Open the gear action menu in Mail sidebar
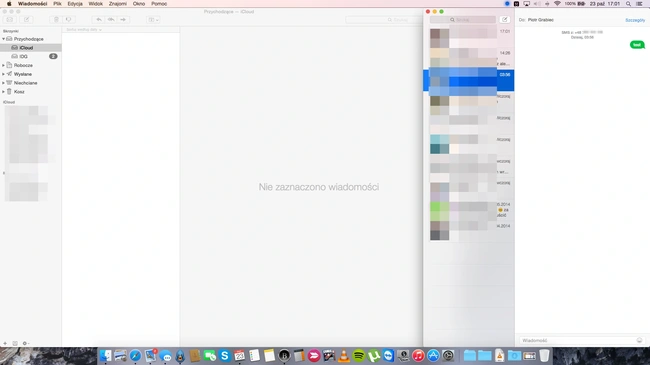650x365 pixels. (25, 343)
